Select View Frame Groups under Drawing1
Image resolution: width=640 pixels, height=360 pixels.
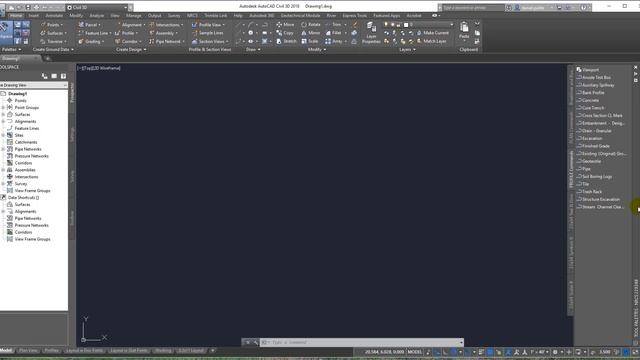32,191
